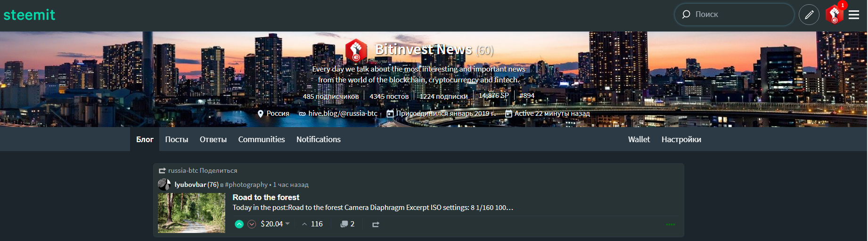Screen dimensions: 868x241
Task: Open the pencil compose-post button
Action: pos(809,15)
